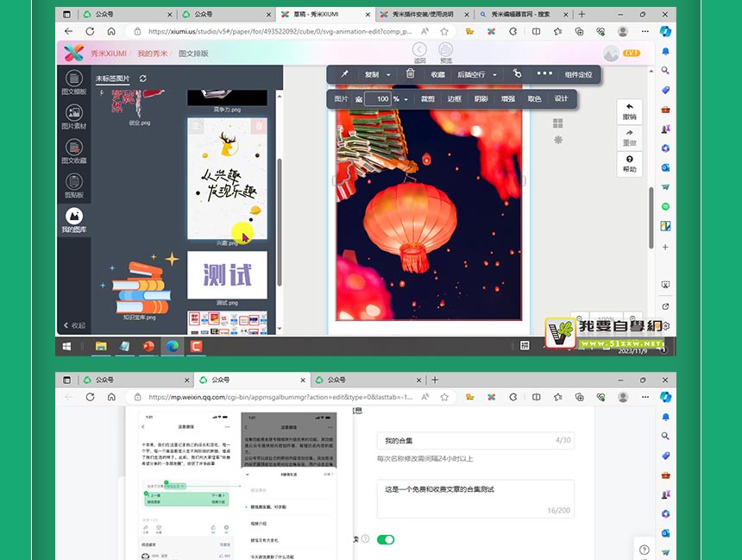Click the pin icon in component toolbar
Image resolution: width=742 pixels, height=560 pixels.
344,74
